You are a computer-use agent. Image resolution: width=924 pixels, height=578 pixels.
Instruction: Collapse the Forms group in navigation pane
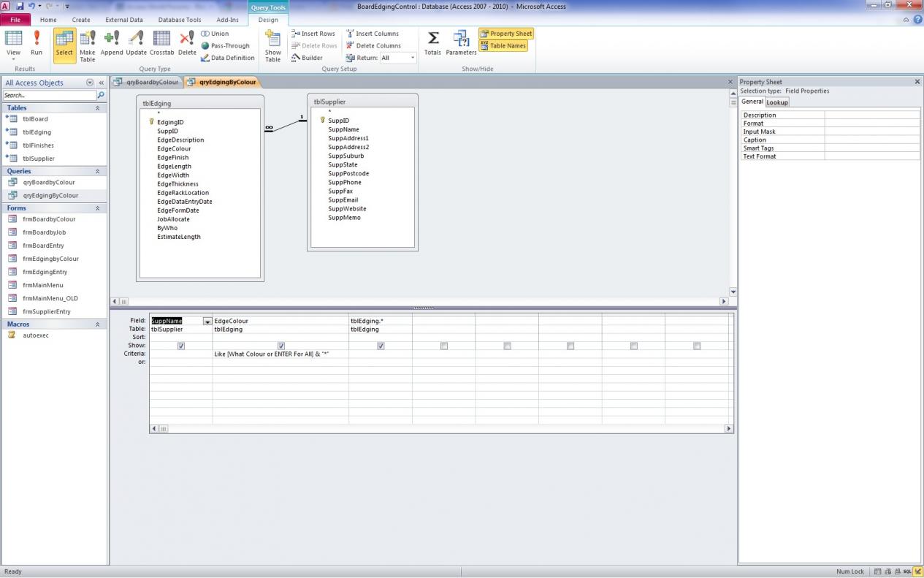pos(98,208)
